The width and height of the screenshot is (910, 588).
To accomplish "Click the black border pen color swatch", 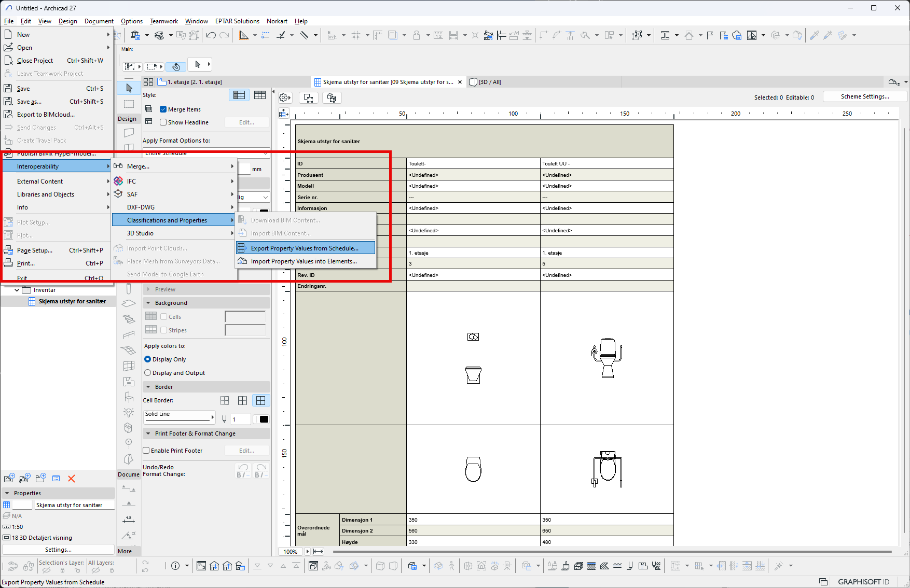I will (x=264, y=419).
